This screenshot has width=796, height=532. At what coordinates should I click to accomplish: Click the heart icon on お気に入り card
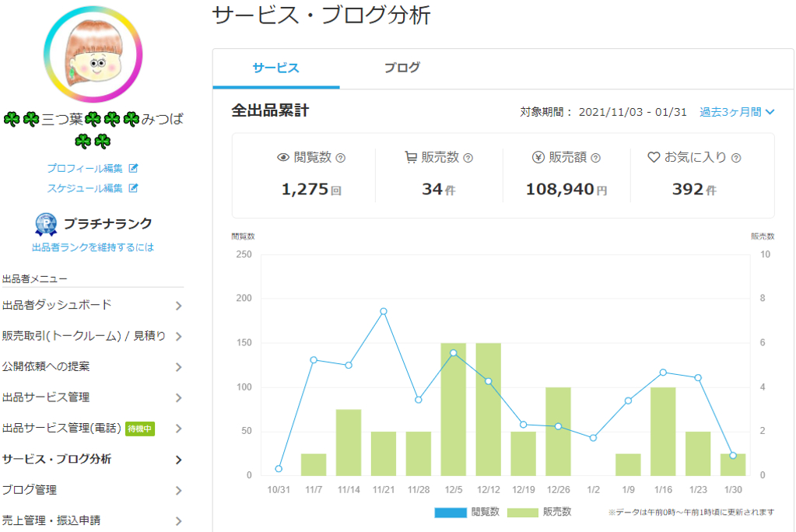(x=653, y=156)
